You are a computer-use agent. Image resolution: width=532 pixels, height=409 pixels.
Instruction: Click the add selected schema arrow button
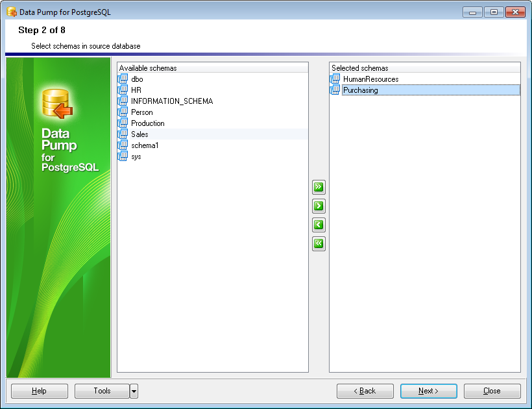[x=319, y=206]
